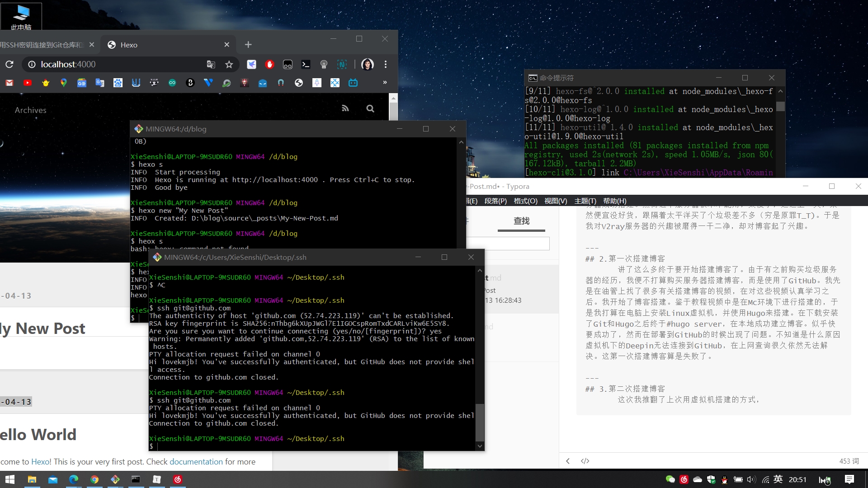Open File Explorer from taskbar
Image resolution: width=868 pixels, height=488 pixels.
[x=32, y=479]
